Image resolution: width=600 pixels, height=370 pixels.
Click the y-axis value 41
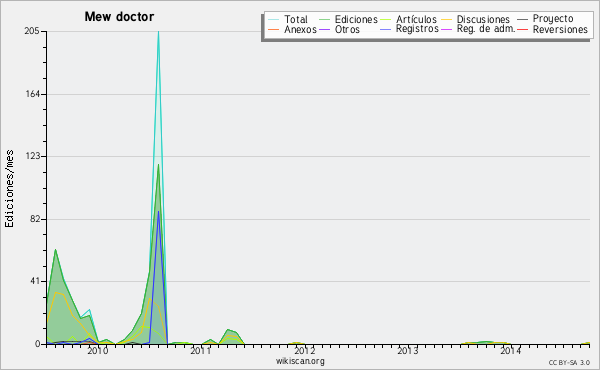35,282
